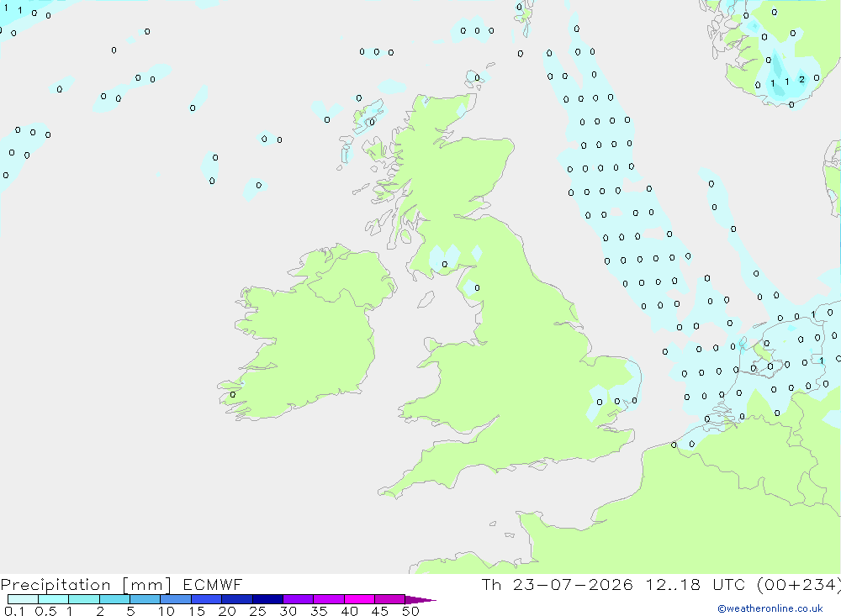Click the "ECMWF" model label

coord(213,584)
